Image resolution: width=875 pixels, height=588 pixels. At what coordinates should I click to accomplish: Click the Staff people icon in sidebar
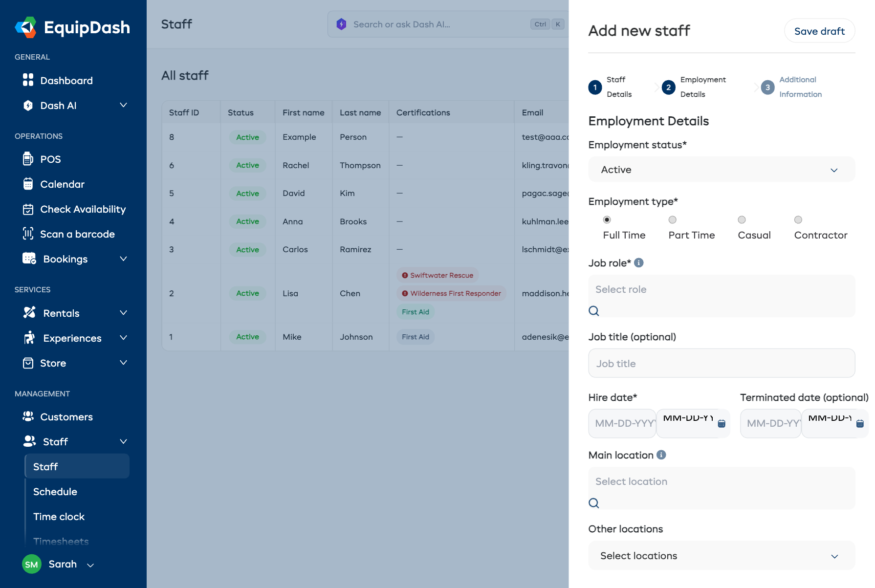click(x=29, y=441)
